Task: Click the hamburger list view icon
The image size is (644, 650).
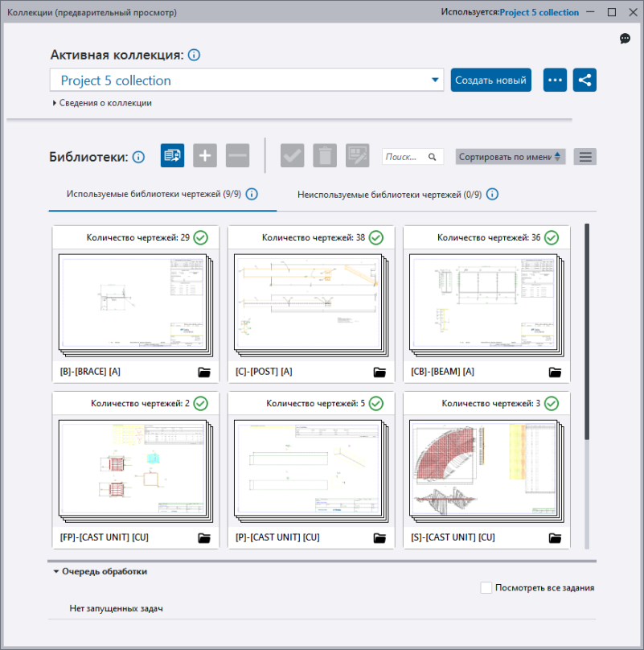Action: click(585, 157)
